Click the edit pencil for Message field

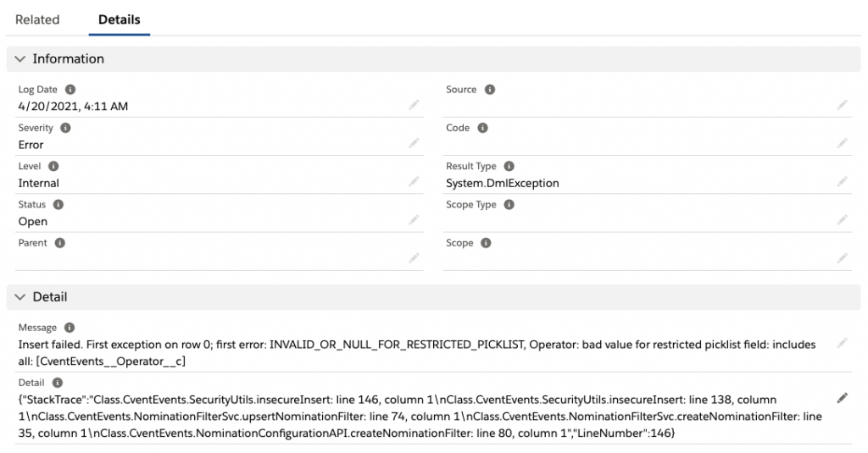842,343
